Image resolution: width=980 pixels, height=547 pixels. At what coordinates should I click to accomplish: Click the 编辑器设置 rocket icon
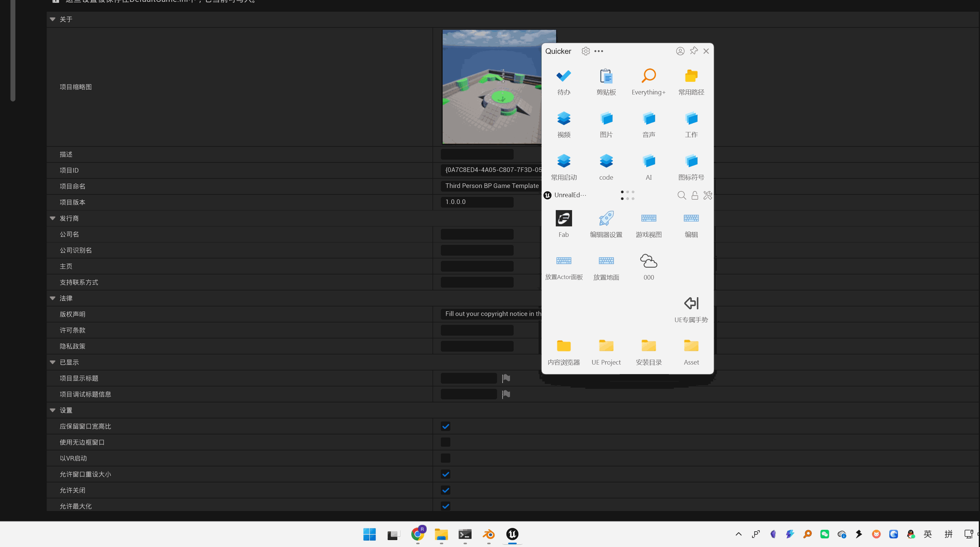tap(606, 218)
